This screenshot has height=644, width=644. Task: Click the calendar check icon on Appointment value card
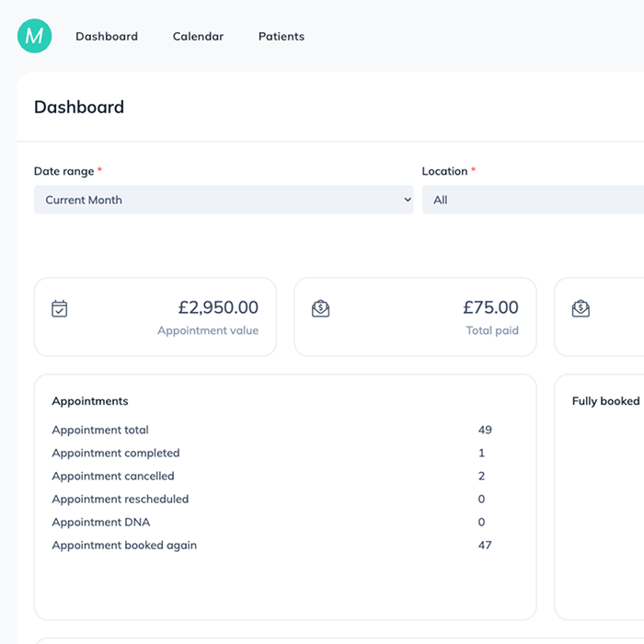(x=60, y=309)
